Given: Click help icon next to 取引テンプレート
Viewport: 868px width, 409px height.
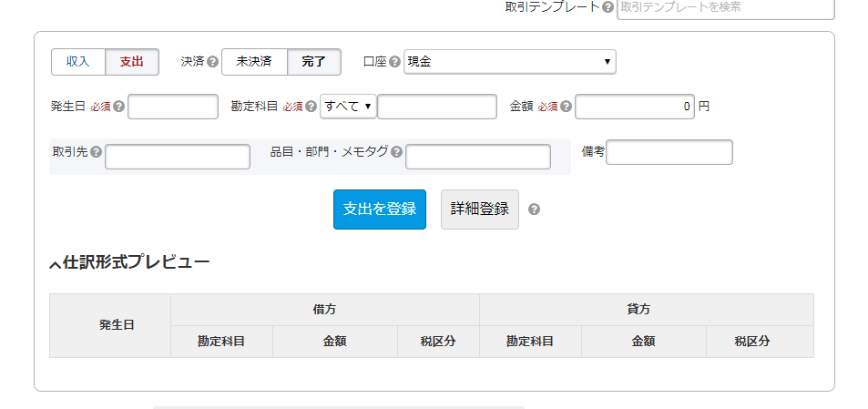Looking at the screenshot, I should [x=608, y=7].
